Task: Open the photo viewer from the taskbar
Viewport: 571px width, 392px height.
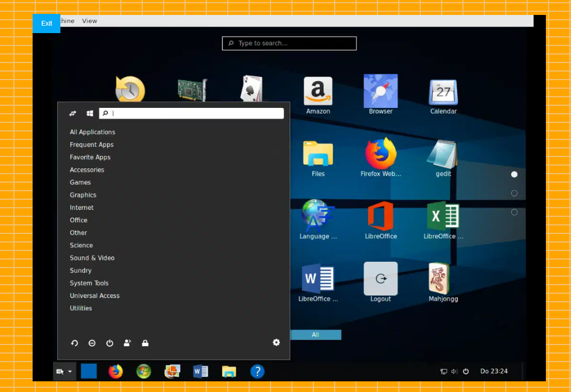Action: [x=172, y=371]
